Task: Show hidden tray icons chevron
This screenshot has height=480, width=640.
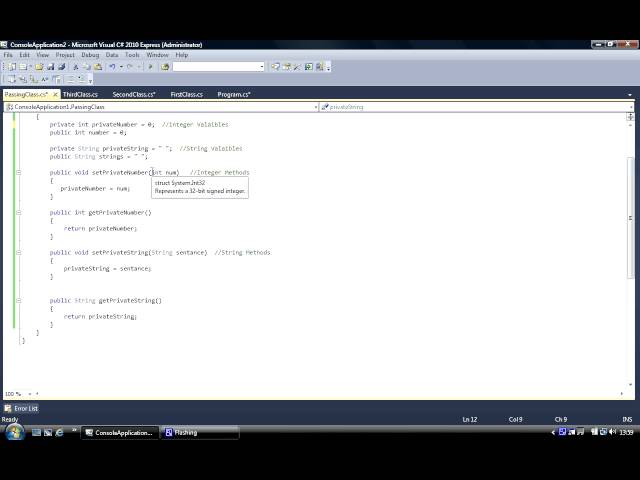Action: pos(553,432)
